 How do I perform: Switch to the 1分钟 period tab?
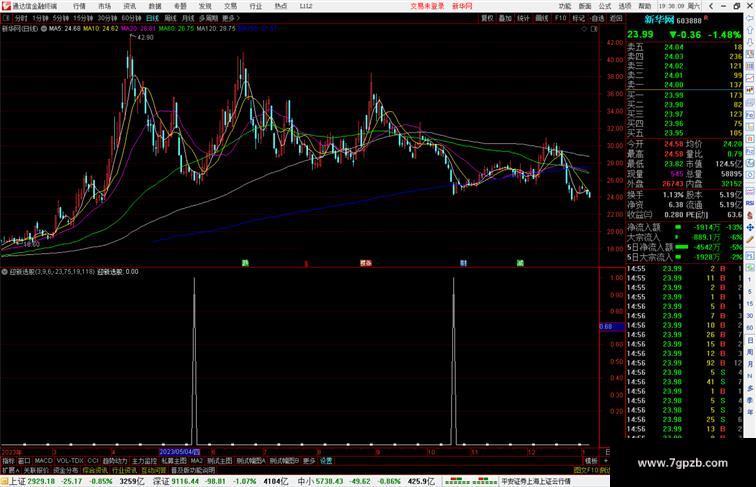pyautogui.click(x=40, y=18)
